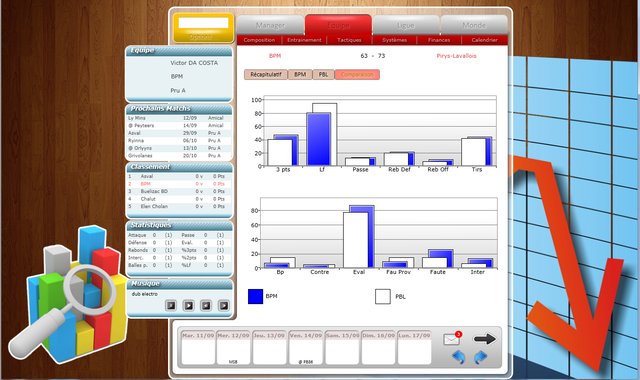The width and height of the screenshot is (640, 380).
Task: Open the Pirys-Lavallois team link
Action: tap(456, 56)
